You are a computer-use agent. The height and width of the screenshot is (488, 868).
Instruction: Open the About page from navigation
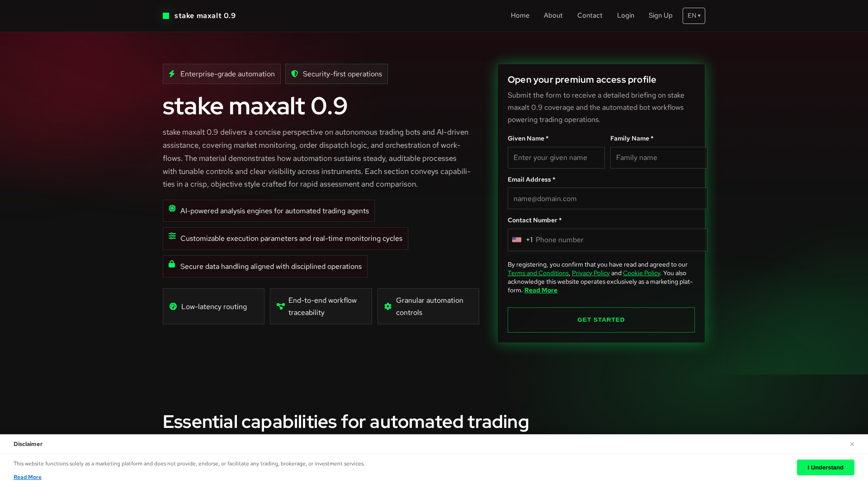553,15
